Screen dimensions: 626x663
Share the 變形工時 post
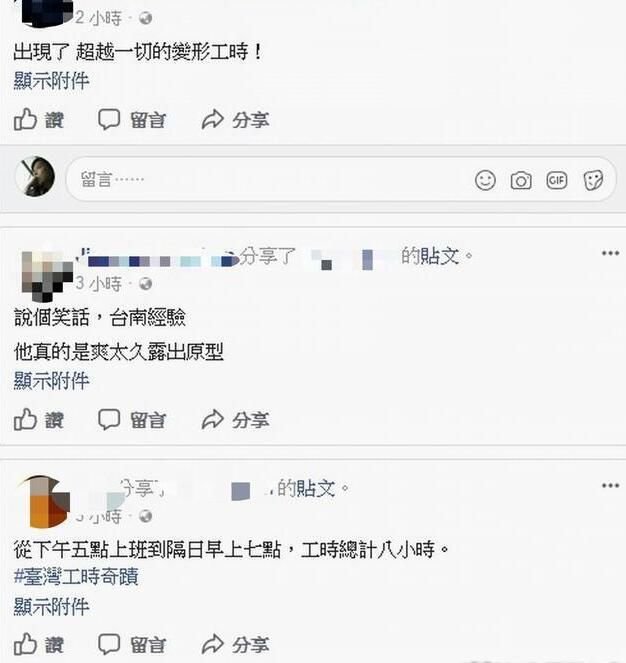pyautogui.click(x=235, y=120)
